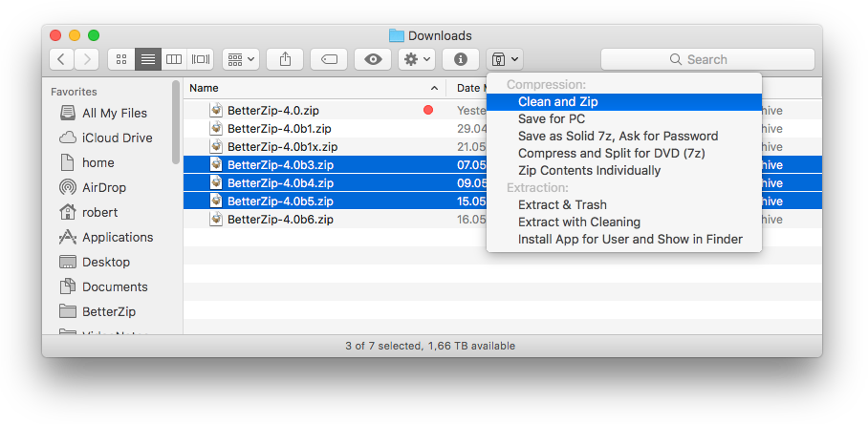Click the zip icon of BetterZip-4.0b1.zip
868x424 pixels.
[216, 129]
